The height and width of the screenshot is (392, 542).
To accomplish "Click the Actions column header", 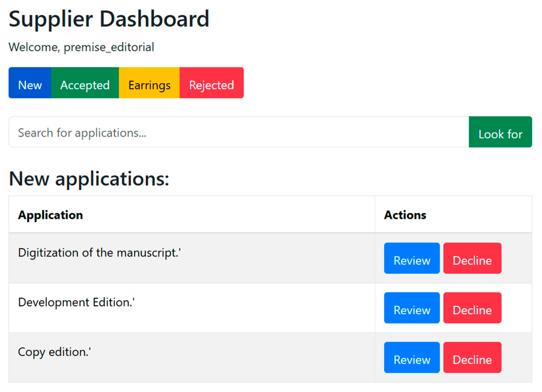I will pyautogui.click(x=405, y=215).
